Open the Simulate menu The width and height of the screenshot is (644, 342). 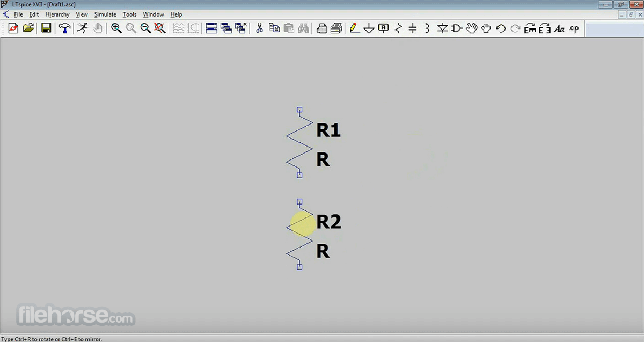click(105, 14)
